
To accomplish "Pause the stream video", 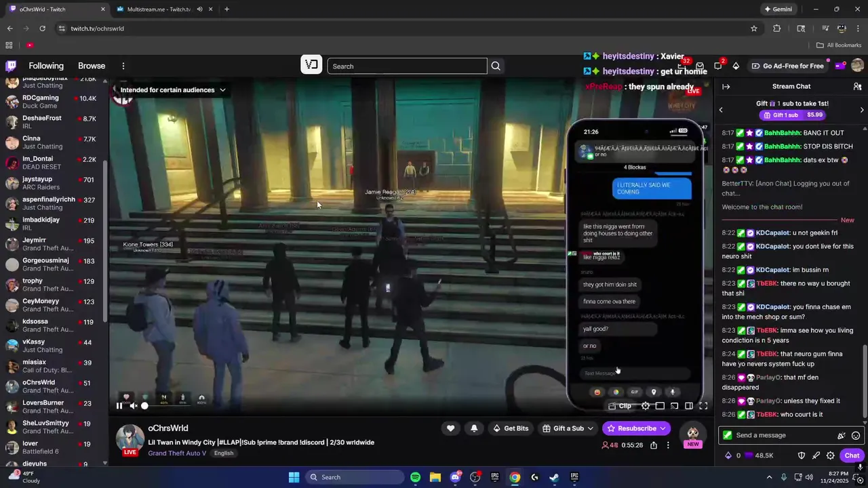I will click(x=119, y=406).
